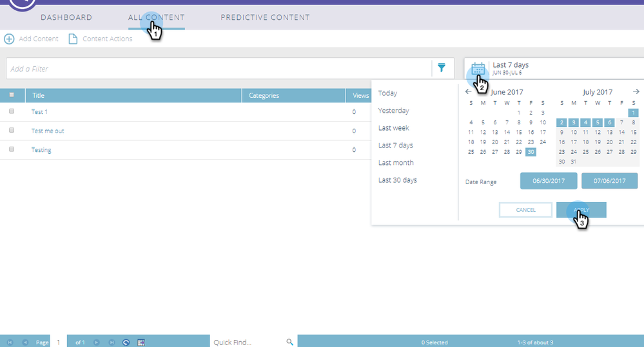Click the Quick Find magnifier icon
644x347 pixels.
(289, 342)
